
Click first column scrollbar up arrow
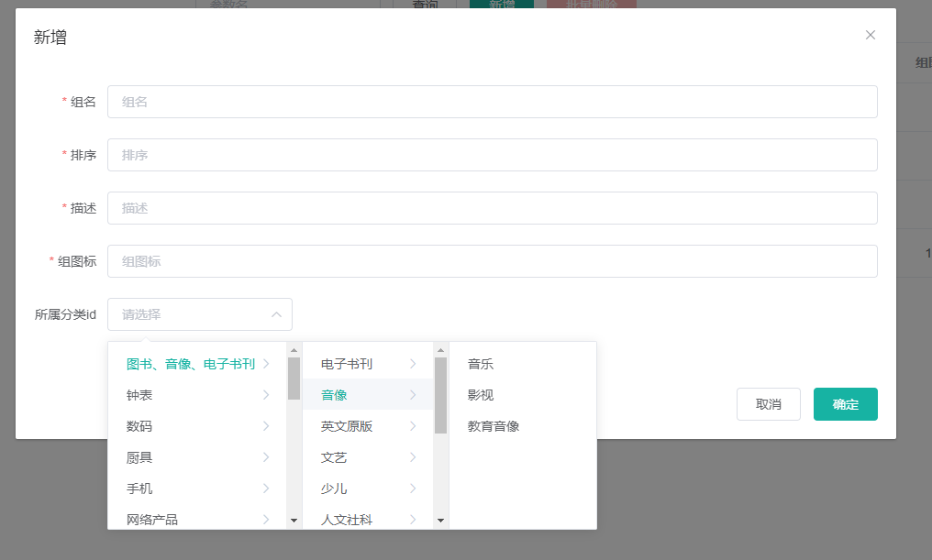tap(294, 350)
